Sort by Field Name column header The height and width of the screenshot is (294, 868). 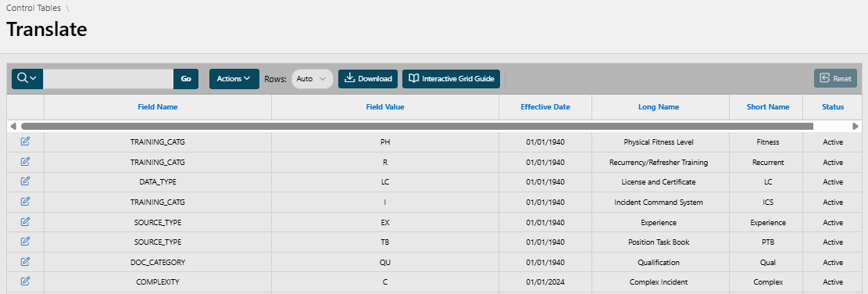158,107
